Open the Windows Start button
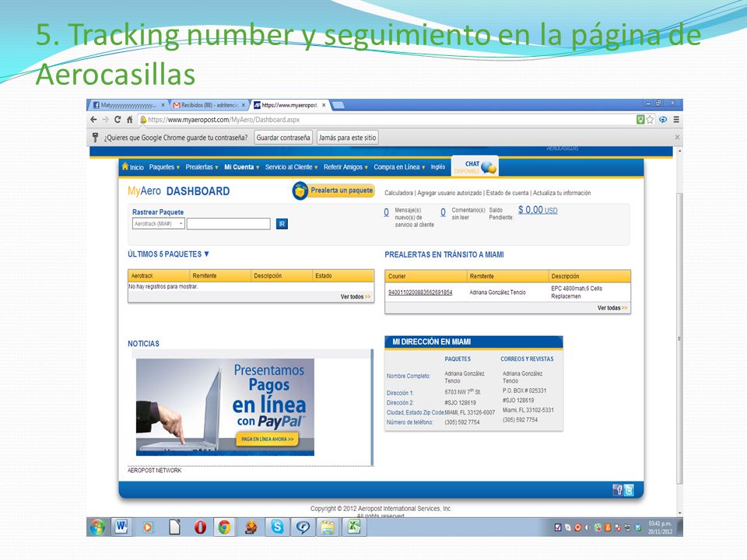This screenshot has width=747, height=560. (97, 527)
